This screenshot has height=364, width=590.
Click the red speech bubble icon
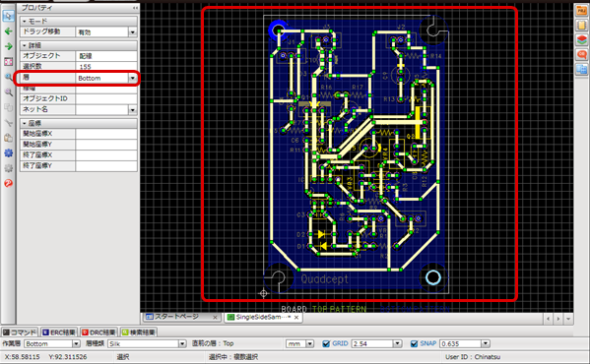point(581,55)
